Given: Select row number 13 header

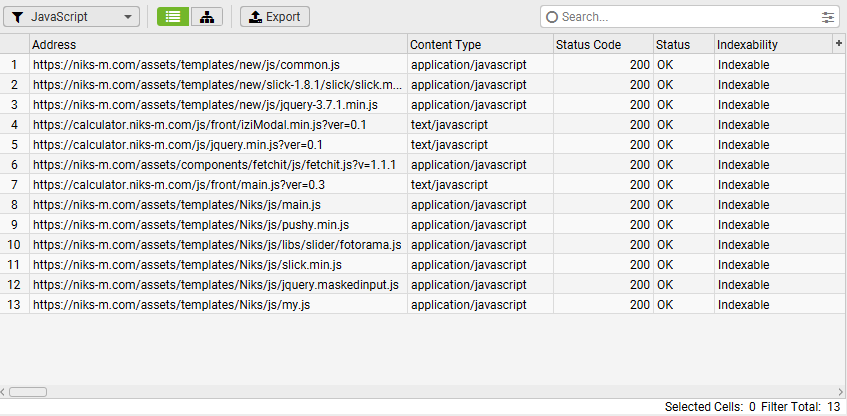Looking at the screenshot, I should point(15,305).
